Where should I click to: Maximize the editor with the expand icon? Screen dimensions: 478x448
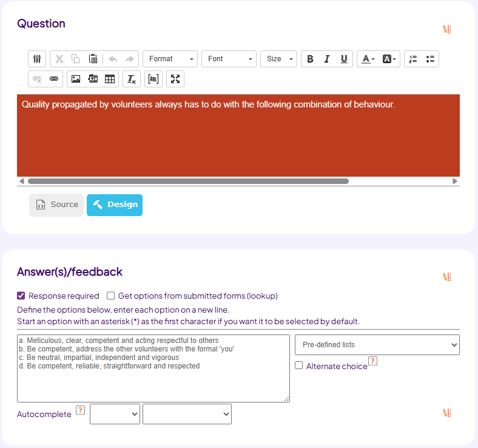[175, 79]
